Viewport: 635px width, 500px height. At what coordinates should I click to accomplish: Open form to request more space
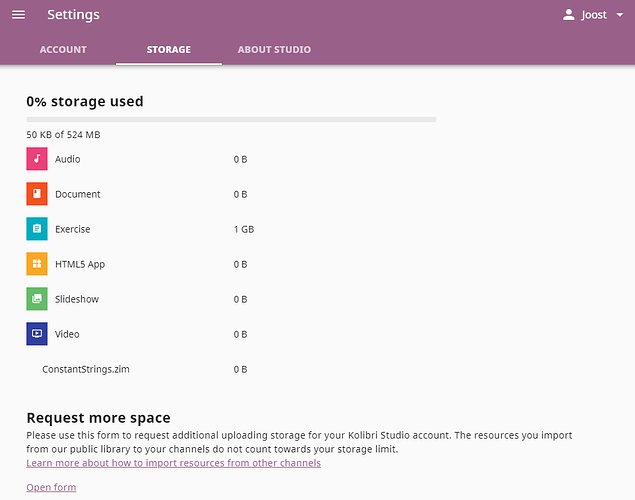click(51, 487)
